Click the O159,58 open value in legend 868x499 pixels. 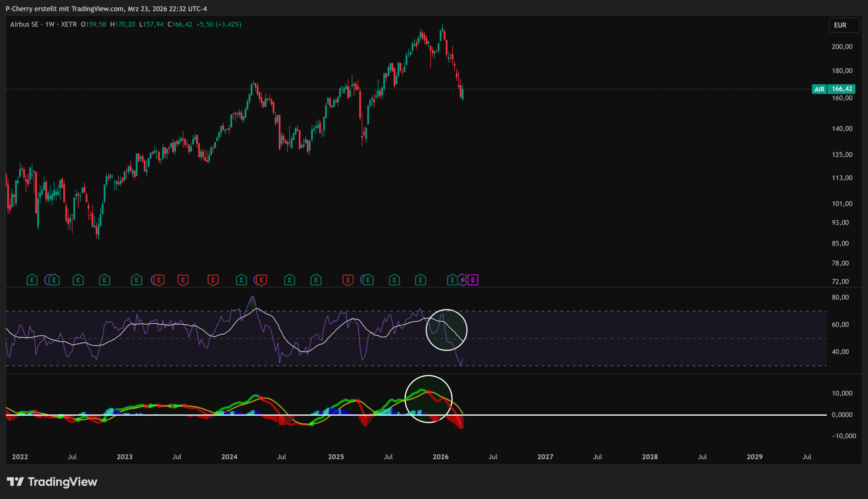[93, 24]
